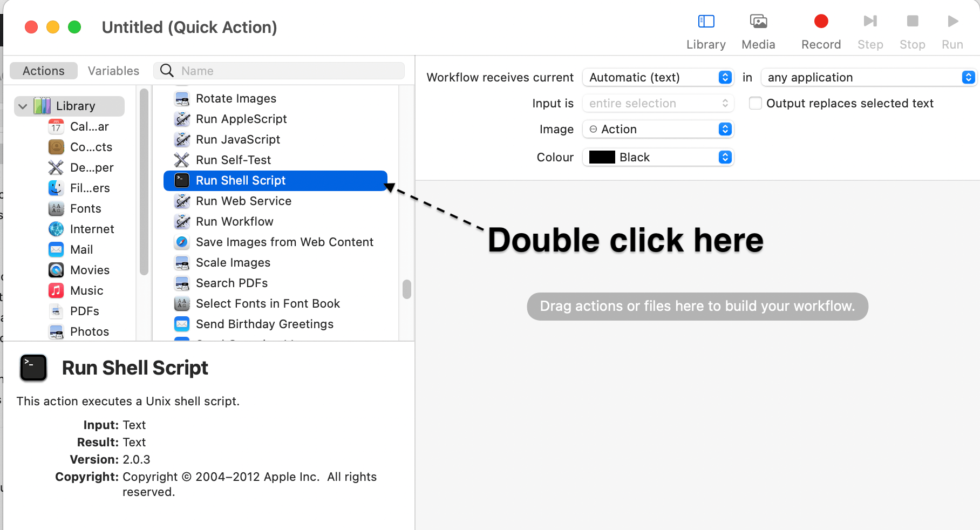Screen dimensions: 980x530
Task: Open the Automatic (text) input type dropdown
Action: 658,78
